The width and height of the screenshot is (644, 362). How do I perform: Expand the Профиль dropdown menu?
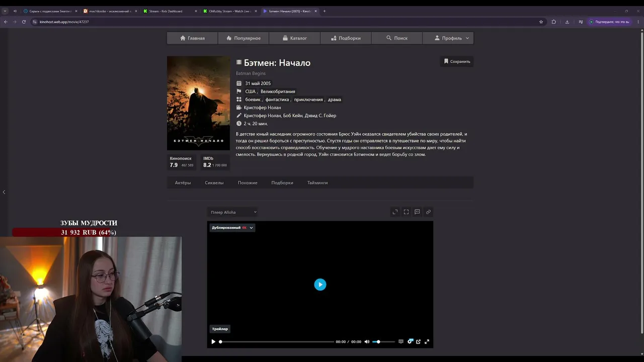point(448,38)
